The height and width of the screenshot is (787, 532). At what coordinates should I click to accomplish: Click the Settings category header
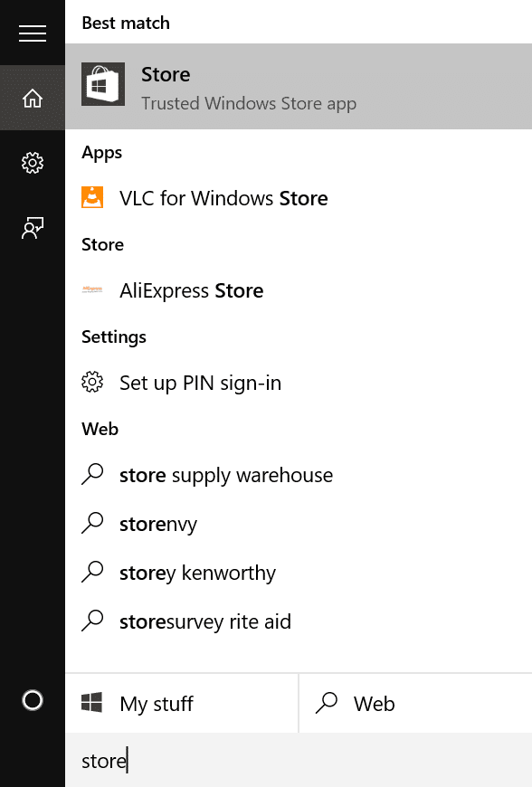tap(114, 337)
